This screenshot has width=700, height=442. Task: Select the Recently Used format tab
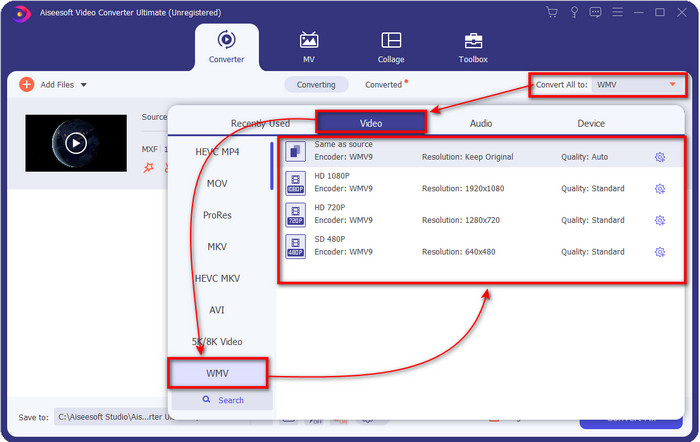pos(260,123)
